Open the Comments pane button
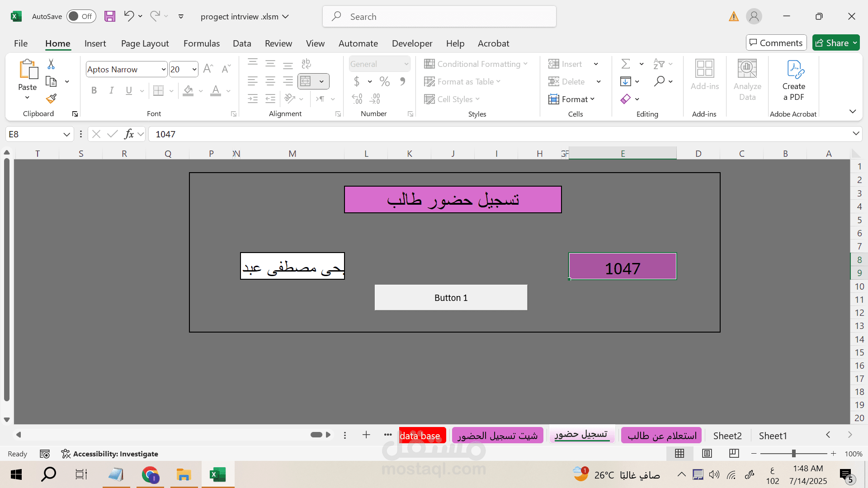 776,43
